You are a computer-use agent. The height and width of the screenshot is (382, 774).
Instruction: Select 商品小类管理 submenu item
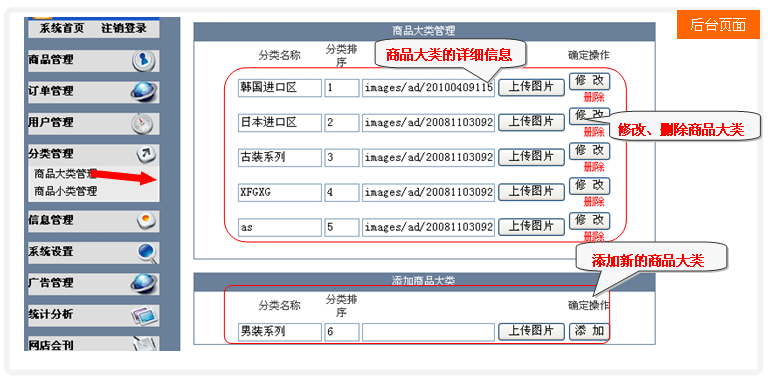pos(65,191)
